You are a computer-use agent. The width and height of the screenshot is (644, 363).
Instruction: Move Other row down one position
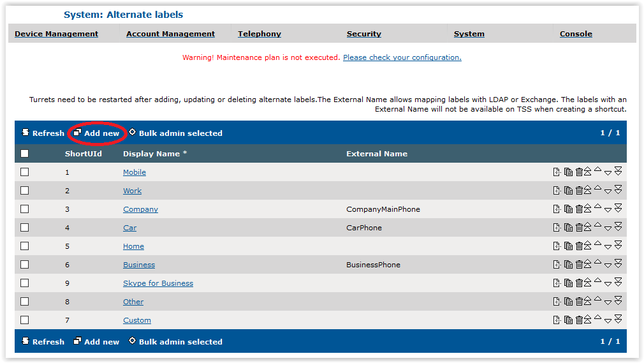coord(608,302)
